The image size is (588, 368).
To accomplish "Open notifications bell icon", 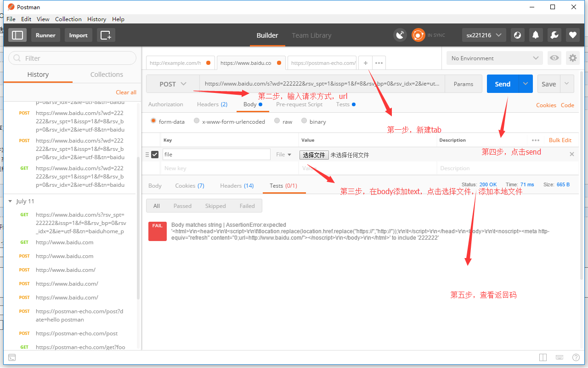I will 536,35.
